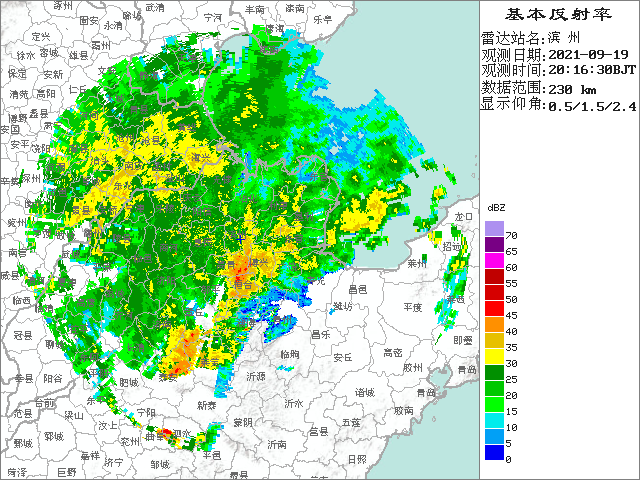Select the purple 65 dBZ legend color
The image size is (640, 480).
click(494, 245)
